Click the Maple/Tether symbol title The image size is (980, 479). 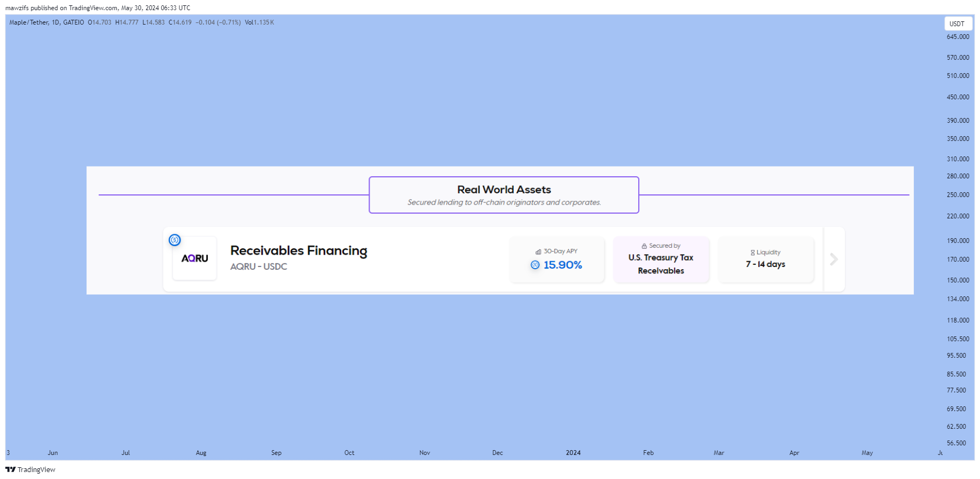coord(29,22)
